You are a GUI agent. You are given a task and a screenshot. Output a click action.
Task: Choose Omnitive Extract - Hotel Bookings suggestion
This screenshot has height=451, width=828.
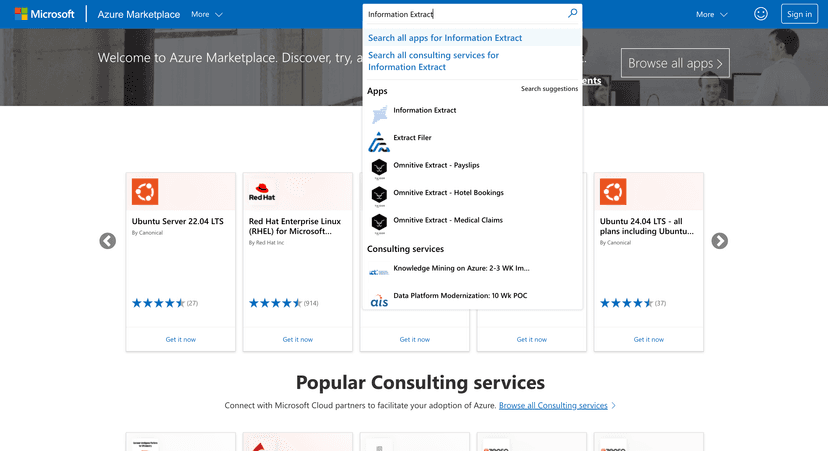pos(448,192)
